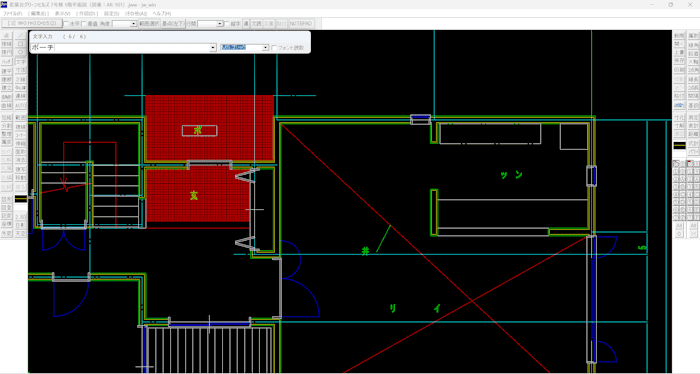Select the circle (○) drawing tool

[x=21, y=52]
